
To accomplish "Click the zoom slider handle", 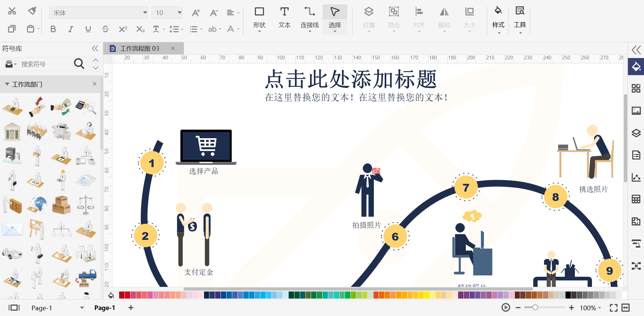I will tap(535, 307).
